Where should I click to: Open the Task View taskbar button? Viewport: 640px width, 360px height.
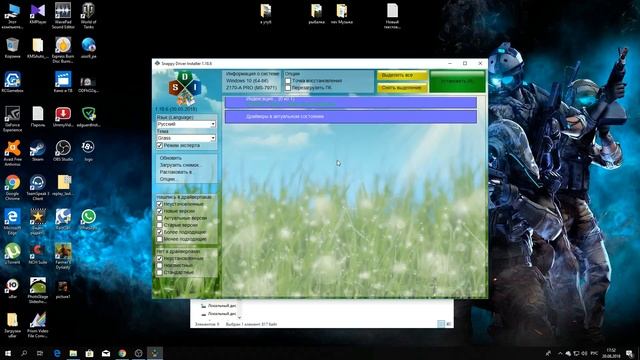pos(40,353)
